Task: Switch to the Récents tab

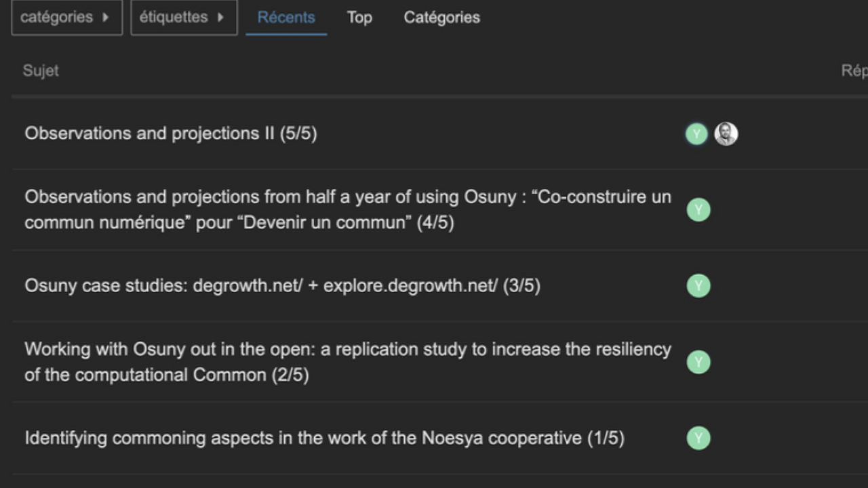Action: [x=286, y=18]
